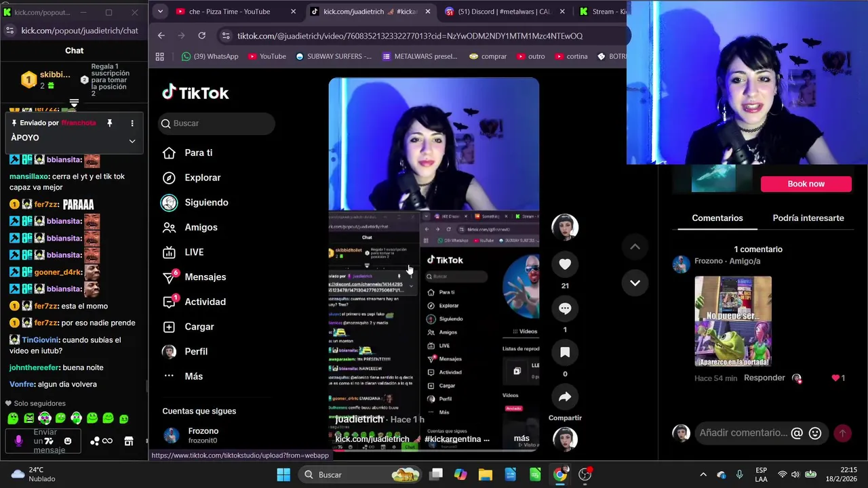
Task: Click the Book now button
Action: pyautogui.click(x=806, y=184)
